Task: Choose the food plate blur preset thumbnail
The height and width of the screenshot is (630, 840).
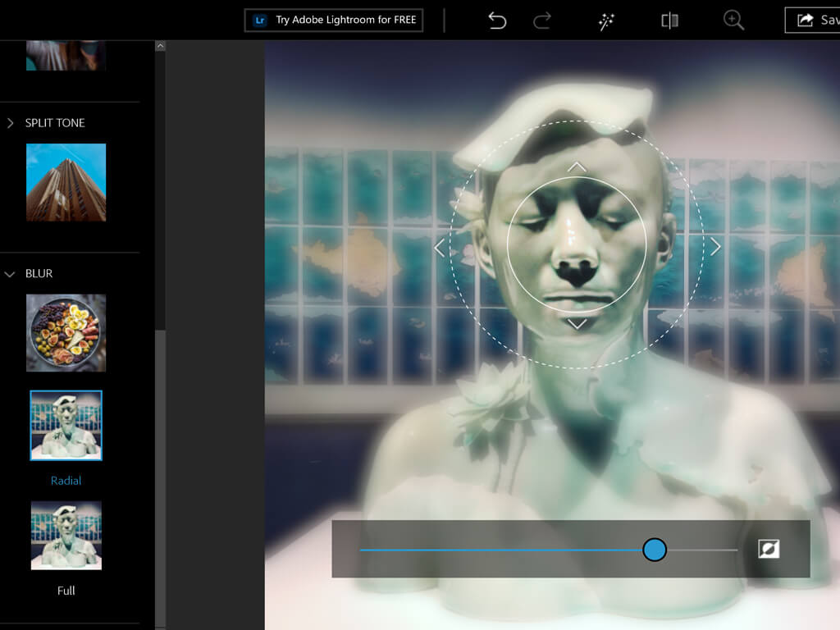Action: [66, 333]
